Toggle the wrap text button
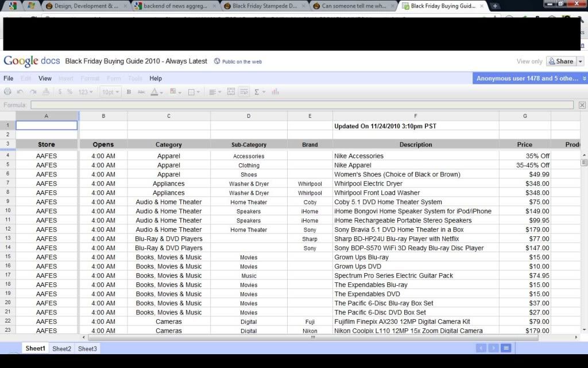Image resolution: width=588 pixels, height=368 pixels. pos(243,91)
